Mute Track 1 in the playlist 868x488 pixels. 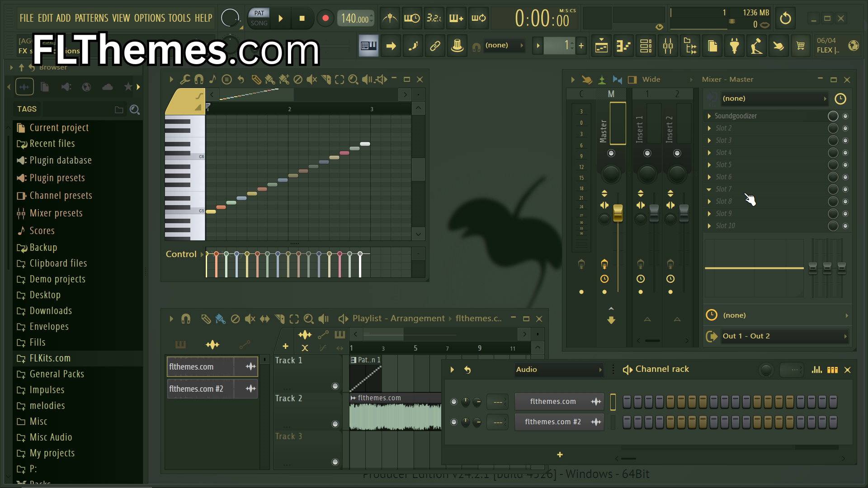pyautogui.click(x=335, y=386)
